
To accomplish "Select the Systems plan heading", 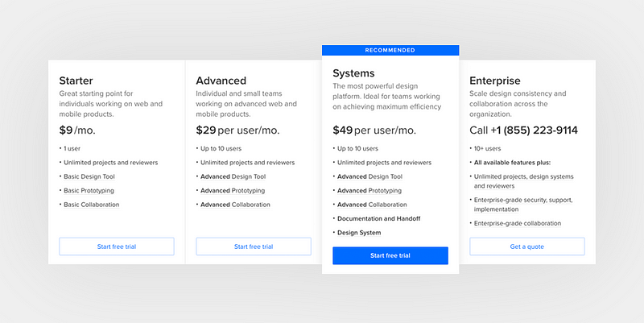I will click(x=353, y=73).
